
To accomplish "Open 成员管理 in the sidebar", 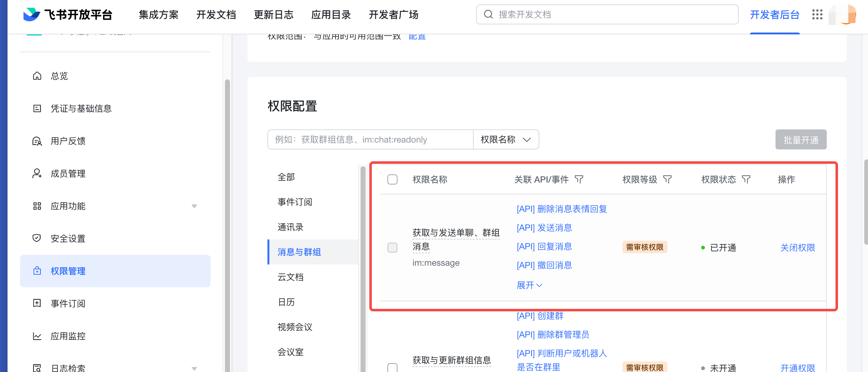I will [x=115, y=174].
